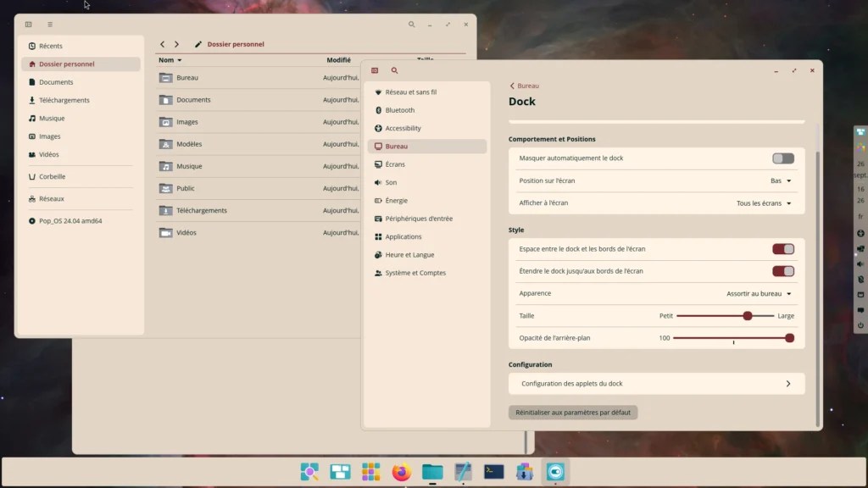Image resolution: width=868 pixels, height=488 pixels.
Task: Click the Settings app icon in the dock
Action: click(x=555, y=471)
